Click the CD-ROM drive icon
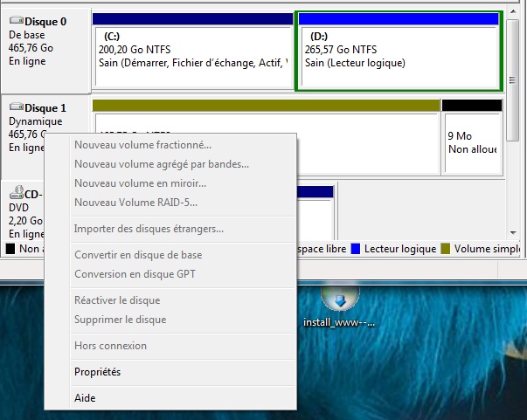 click(x=16, y=194)
